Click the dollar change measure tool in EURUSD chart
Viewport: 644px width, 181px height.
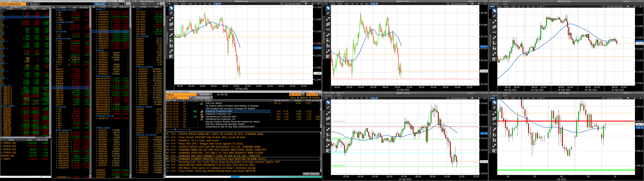click(171, 46)
